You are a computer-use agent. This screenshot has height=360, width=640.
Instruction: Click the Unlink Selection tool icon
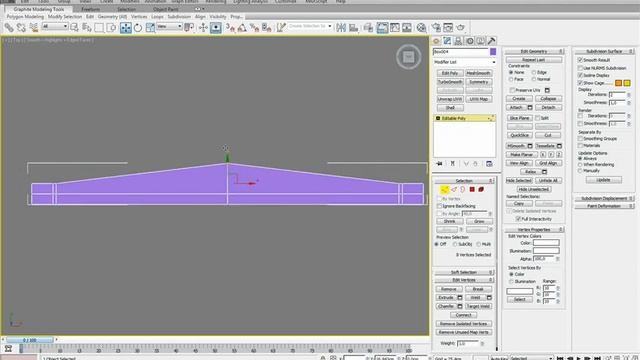pyautogui.click(x=21, y=27)
